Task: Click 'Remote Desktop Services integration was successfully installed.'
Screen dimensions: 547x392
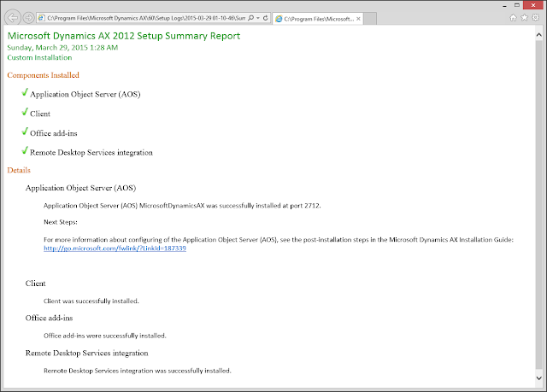Action: pyautogui.click(x=138, y=371)
